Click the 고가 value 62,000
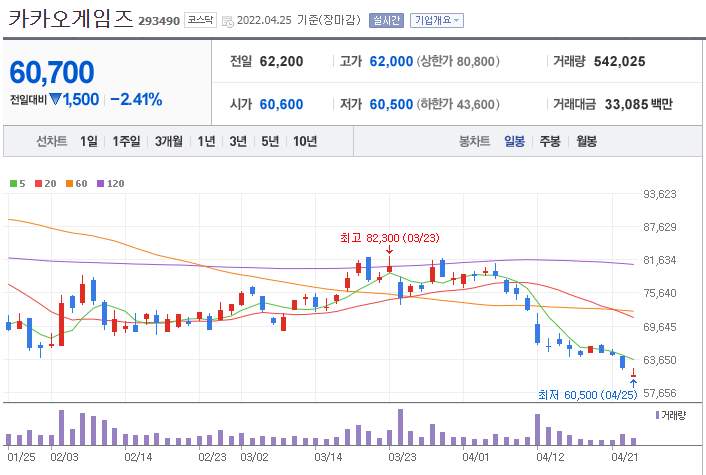Screen dimensions: 706x475 [391, 61]
